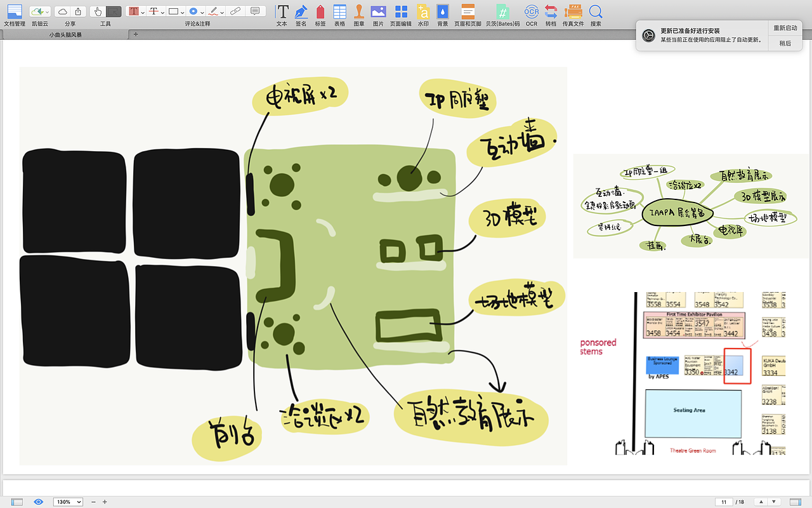Toggle the right sidebar panel
812x508 pixels.
click(796, 502)
